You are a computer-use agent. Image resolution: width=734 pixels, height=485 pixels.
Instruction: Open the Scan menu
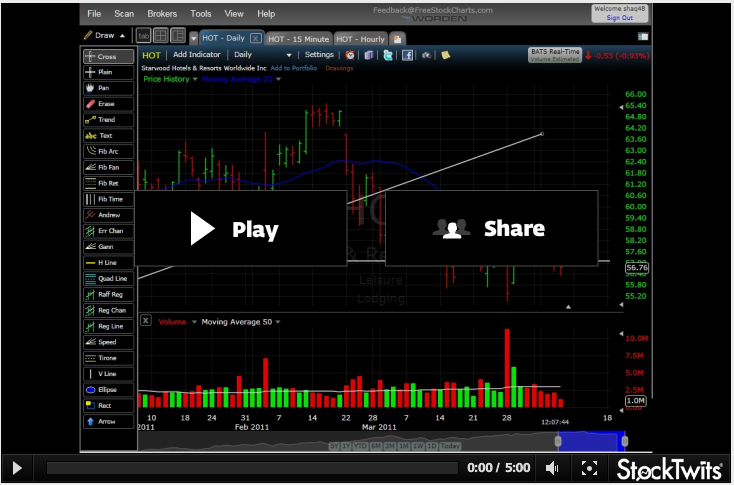(124, 14)
